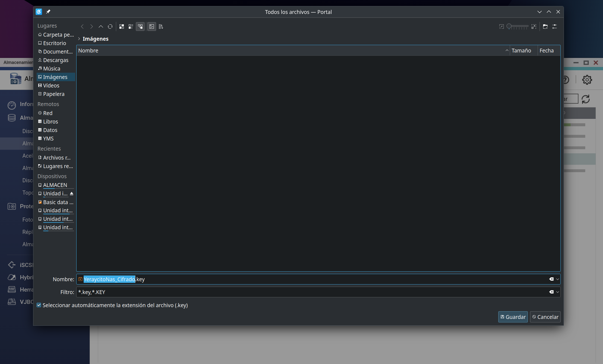Click the Cancelar button
Viewport: 603px width, 364px height.
[545, 317]
